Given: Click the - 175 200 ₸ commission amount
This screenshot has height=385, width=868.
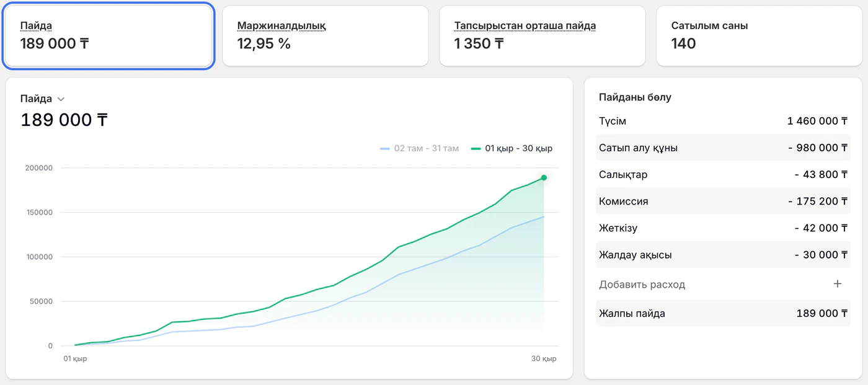Looking at the screenshot, I should click(x=818, y=201).
